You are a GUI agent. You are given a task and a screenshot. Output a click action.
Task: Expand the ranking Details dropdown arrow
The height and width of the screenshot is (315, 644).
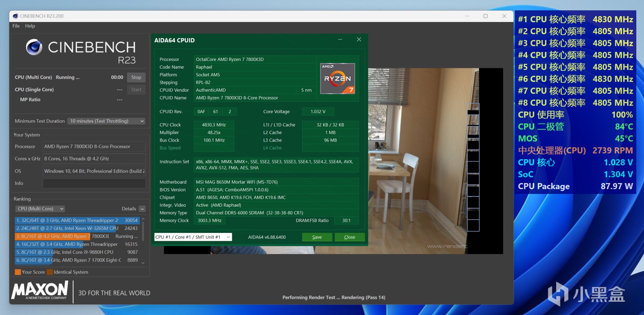[142, 209]
